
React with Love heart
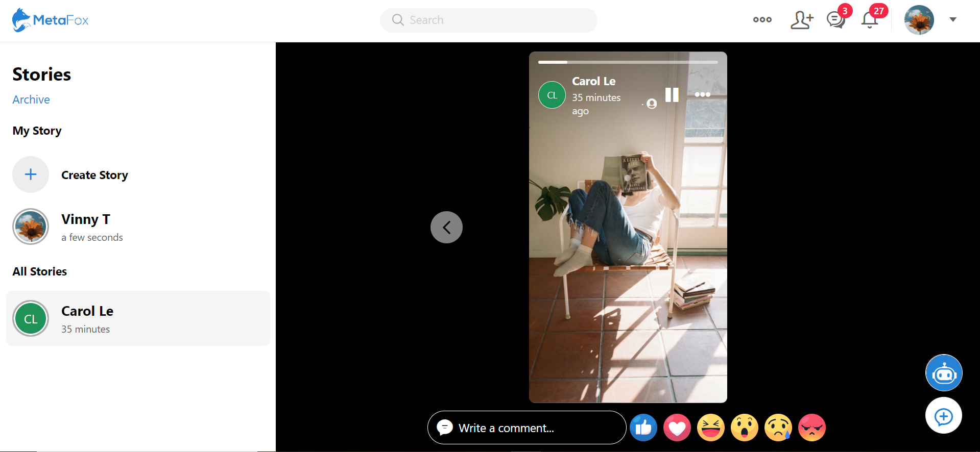[x=677, y=428]
